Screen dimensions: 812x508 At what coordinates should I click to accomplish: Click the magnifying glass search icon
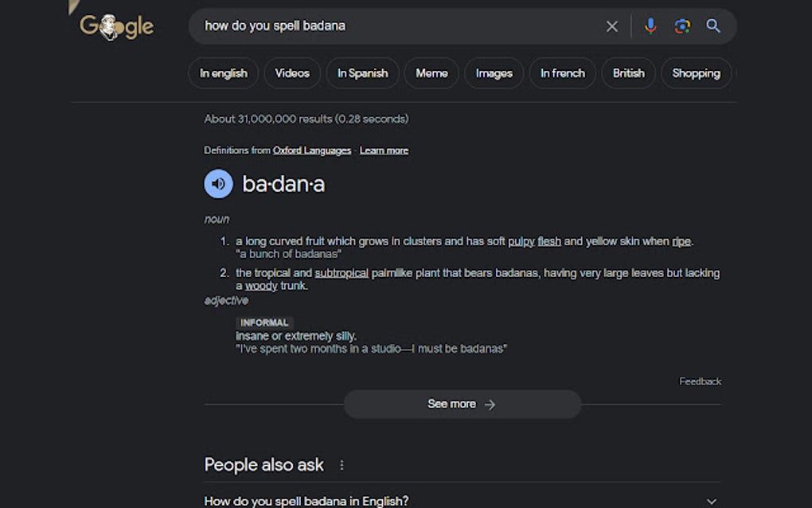tap(713, 25)
